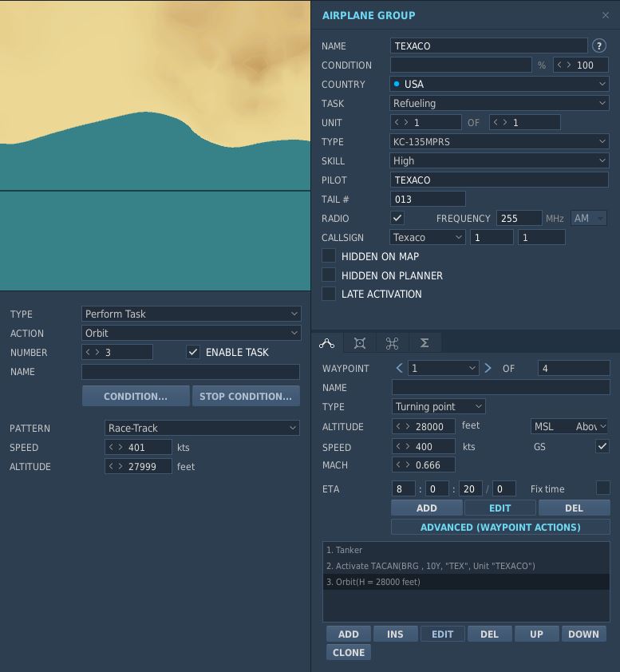Open the SKILL dropdown showing High
The width and height of the screenshot is (620, 672).
coord(500,160)
